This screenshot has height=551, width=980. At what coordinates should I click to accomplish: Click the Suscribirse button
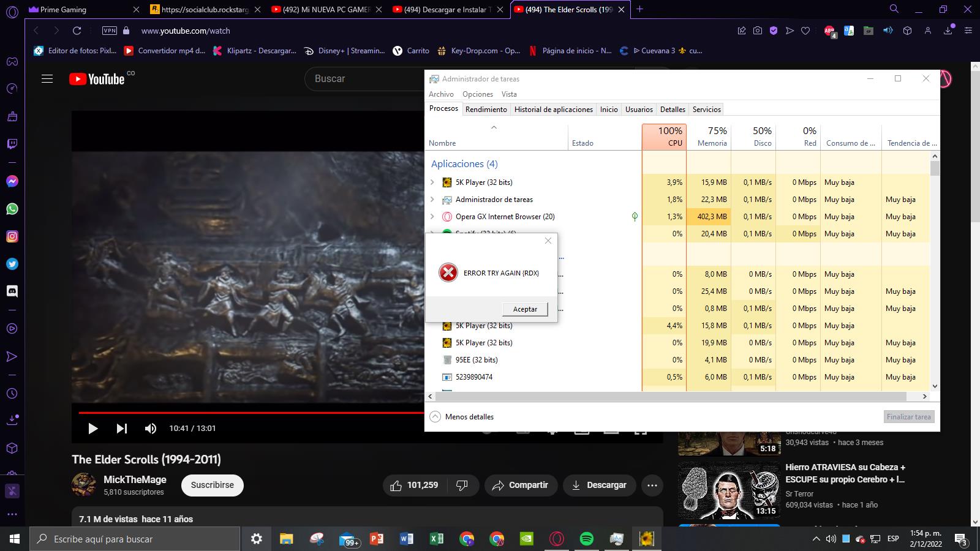pyautogui.click(x=212, y=485)
